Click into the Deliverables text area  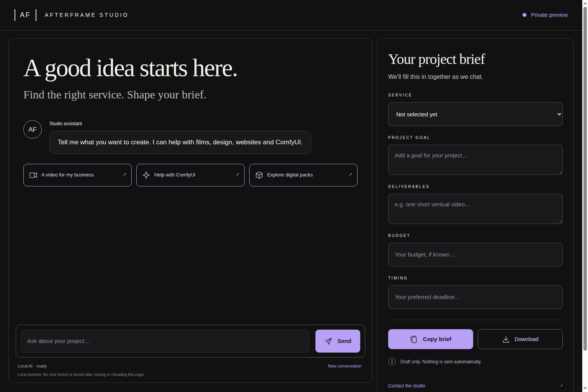(x=475, y=209)
